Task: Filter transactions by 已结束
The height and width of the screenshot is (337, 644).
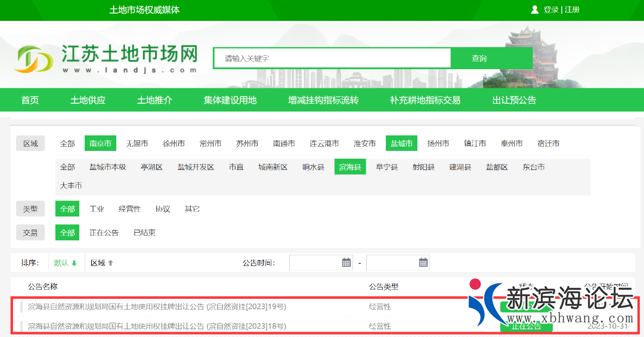Action: pyautogui.click(x=144, y=233)
